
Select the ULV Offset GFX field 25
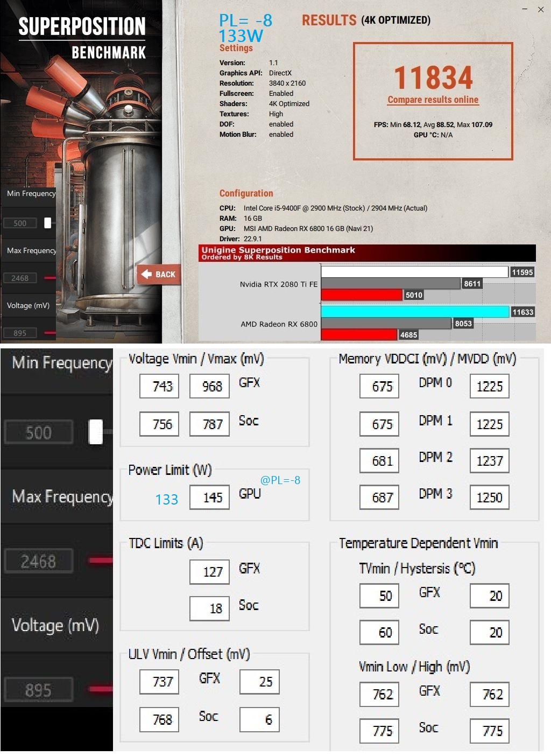[259, 682]
